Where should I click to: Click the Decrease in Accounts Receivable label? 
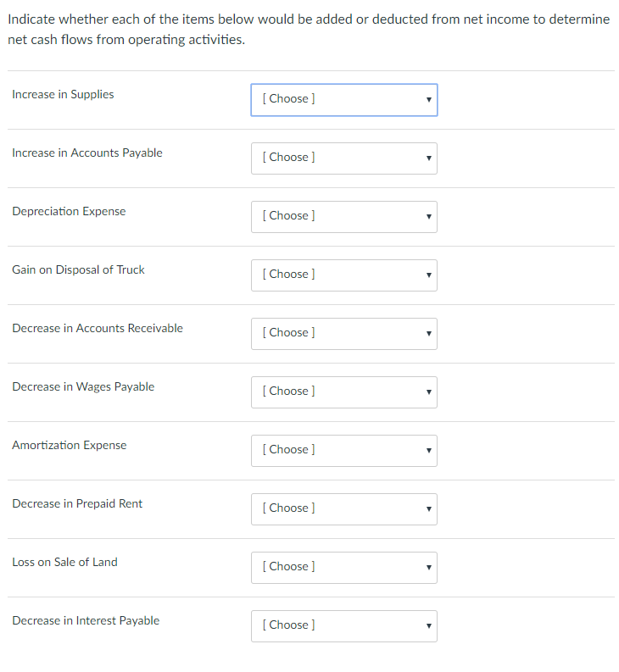pyautogui.click(x=98, y=328)
